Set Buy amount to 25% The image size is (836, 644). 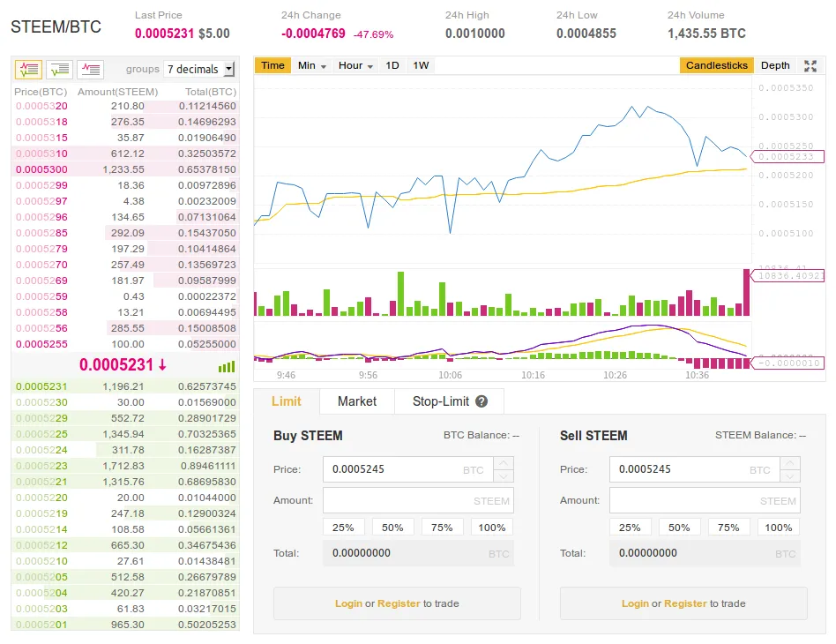coord(343,528)
